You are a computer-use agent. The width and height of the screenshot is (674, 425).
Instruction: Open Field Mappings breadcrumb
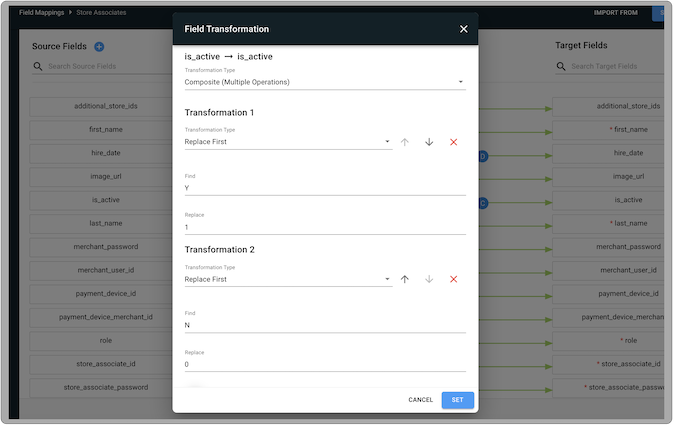[41, 12]
